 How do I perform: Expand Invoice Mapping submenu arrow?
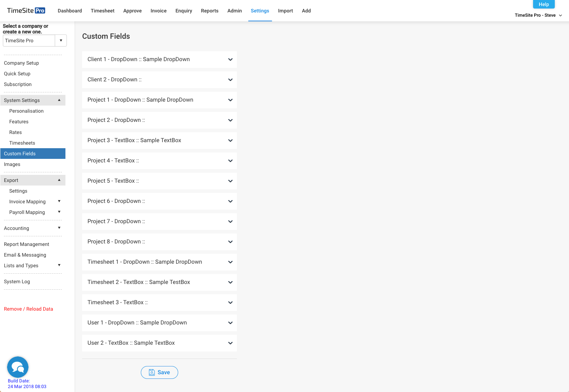59,202
